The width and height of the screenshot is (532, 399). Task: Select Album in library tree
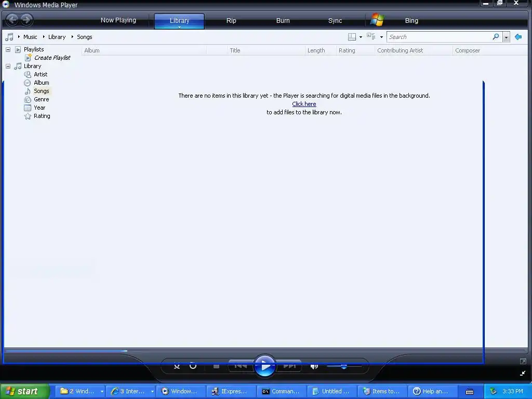click(x=42, y=83)
